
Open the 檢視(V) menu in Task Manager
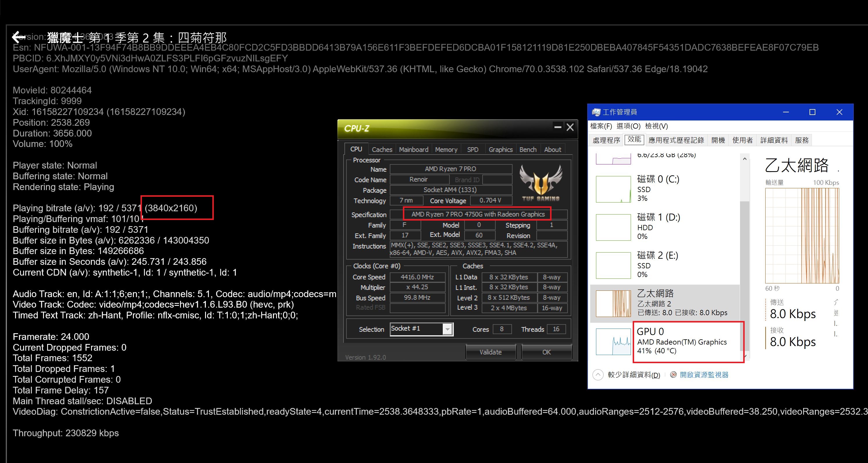pos(657,126)
